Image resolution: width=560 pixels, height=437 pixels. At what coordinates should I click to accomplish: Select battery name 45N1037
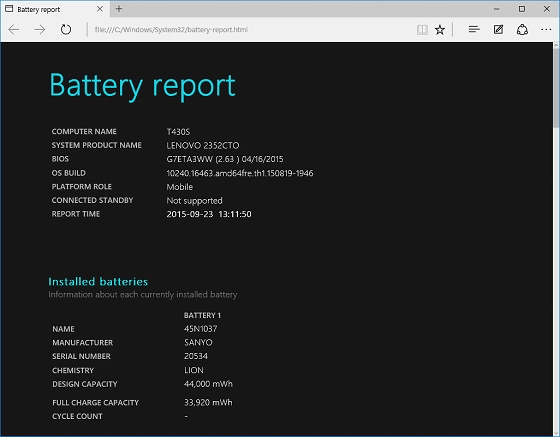[200, 329]
